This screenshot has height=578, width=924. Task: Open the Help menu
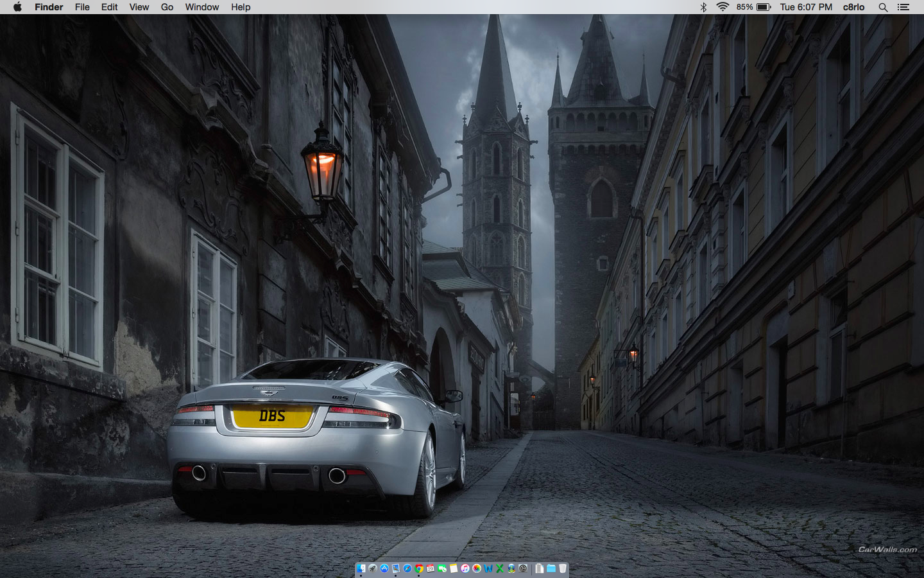[x=241, y=7]
